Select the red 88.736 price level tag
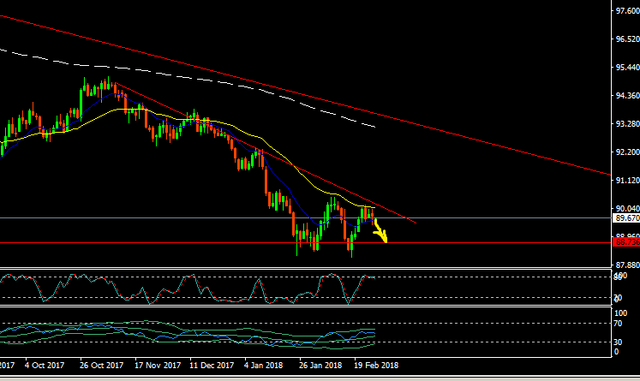 tap(627, 243)
